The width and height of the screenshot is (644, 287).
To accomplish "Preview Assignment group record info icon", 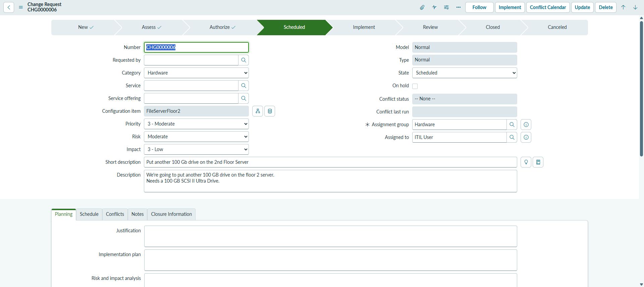I will [x=526, y=125].
